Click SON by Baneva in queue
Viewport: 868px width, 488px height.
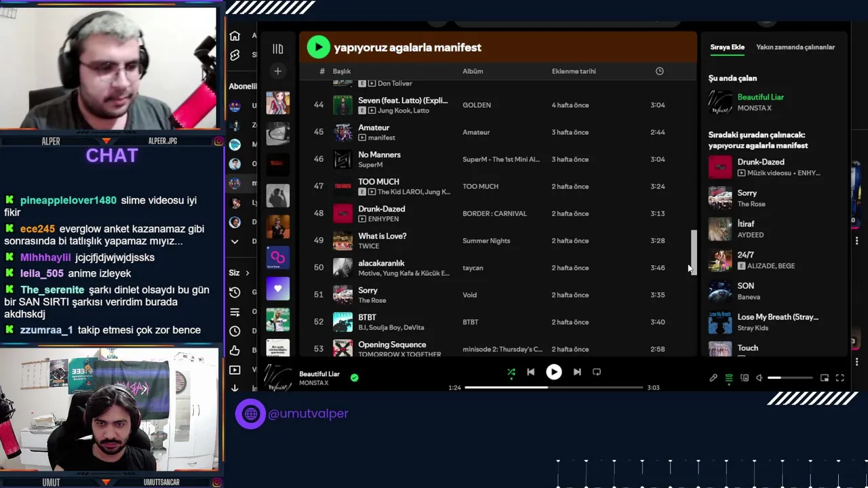pos(745,286)
